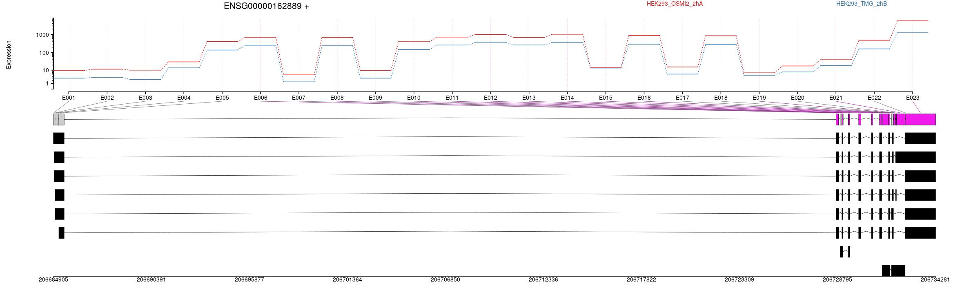
Task: Click the large magenta terminal exon block
Action: [920, 119]
